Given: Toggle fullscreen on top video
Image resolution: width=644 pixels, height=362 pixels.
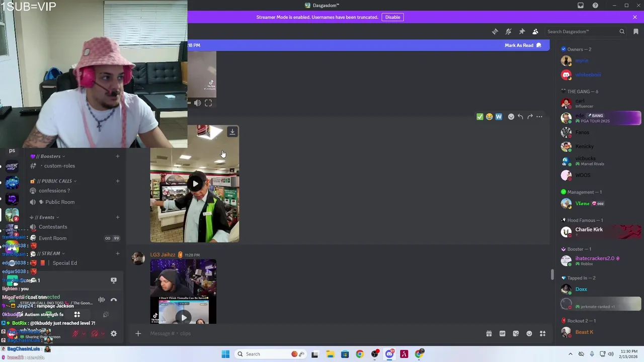Looking at the screenshot, I should point(208,103).
